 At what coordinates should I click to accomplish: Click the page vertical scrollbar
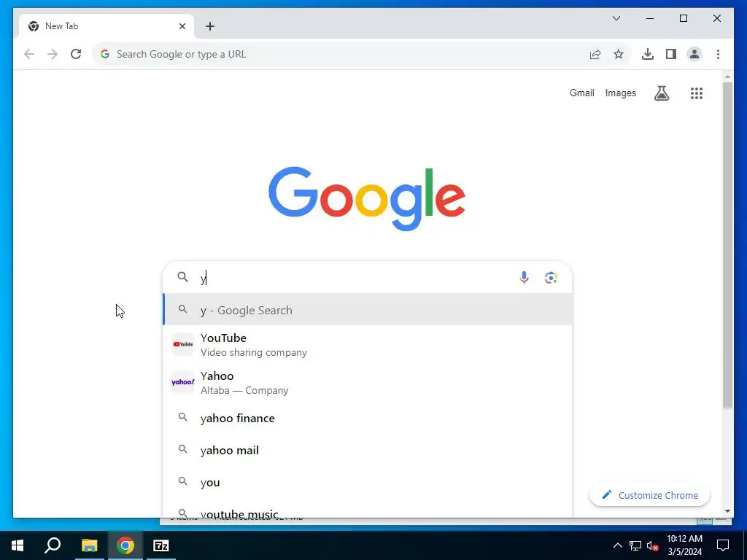click(727, 245)
